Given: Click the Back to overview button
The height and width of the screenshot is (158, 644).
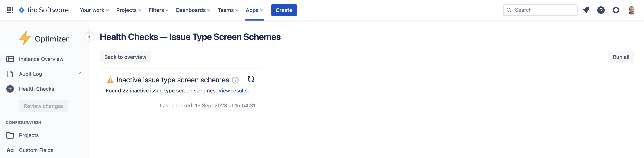Looking at the screenshot, I should tap(125, 57).
